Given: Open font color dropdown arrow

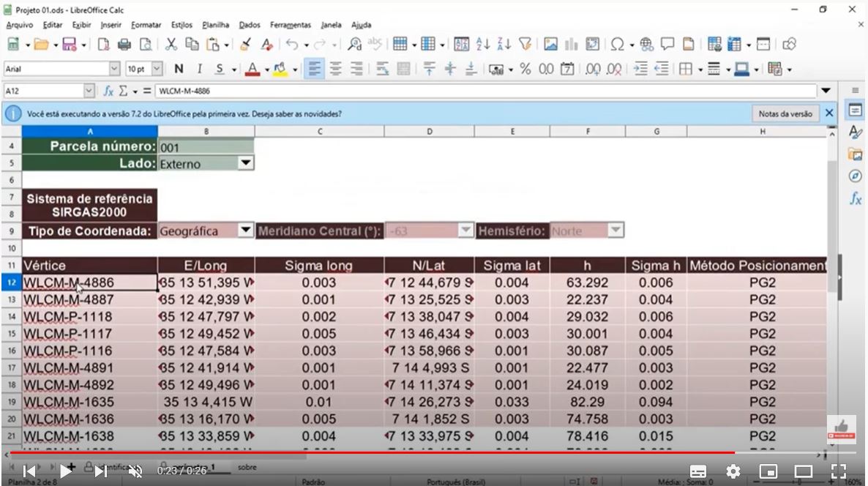Looking at the screenshot, I should 267,70.
